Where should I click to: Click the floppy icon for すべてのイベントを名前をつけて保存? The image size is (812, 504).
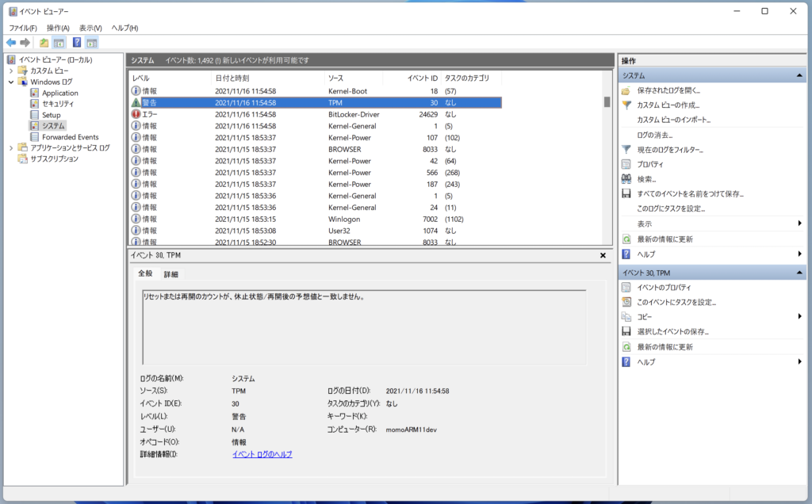click(x=626, y=193)
